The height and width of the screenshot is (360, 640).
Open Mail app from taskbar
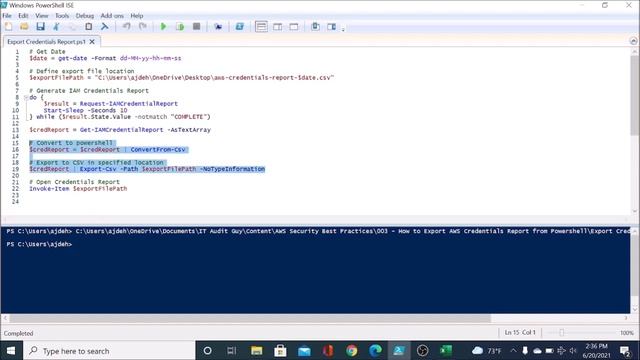[x=304, y=351]
